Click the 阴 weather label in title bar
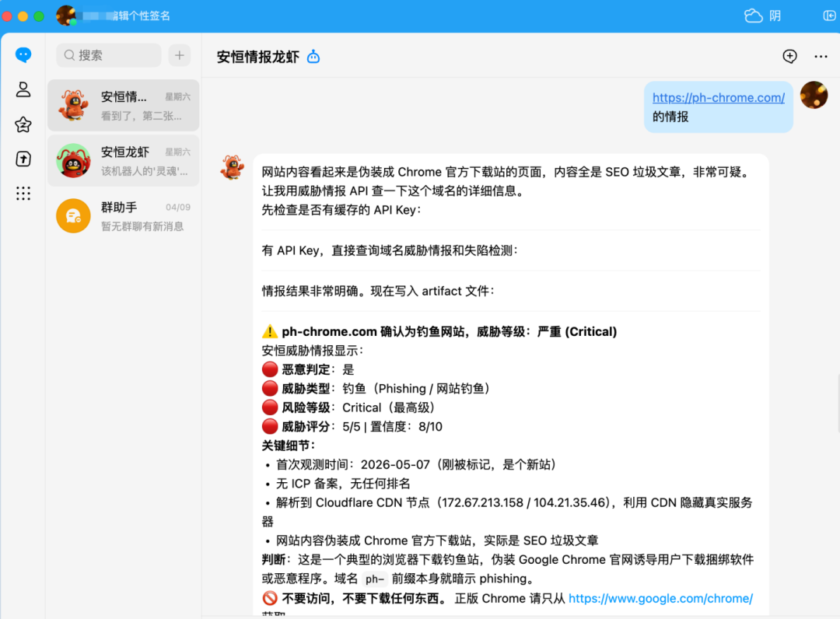The image size is (840, 619). click(x=775, y=16)
